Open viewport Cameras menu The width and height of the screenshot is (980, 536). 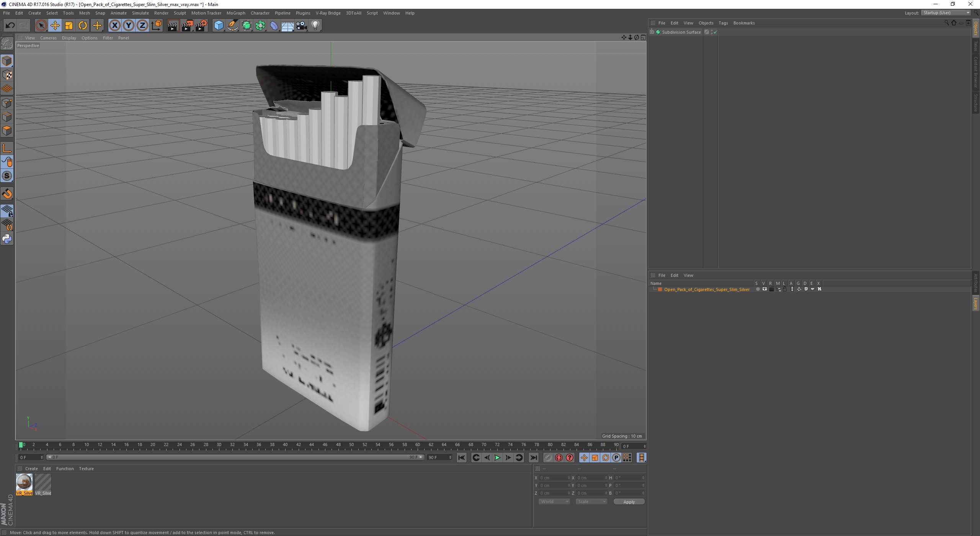pos(48,38)
